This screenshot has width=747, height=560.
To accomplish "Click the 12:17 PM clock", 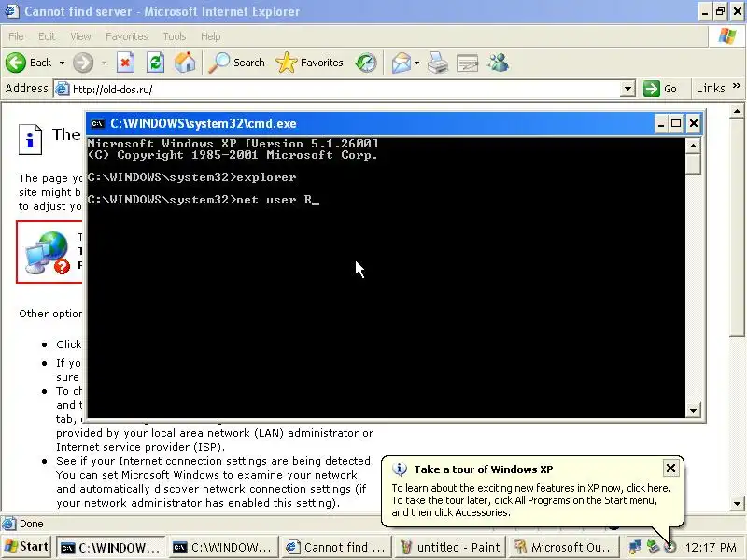I will [x=711, y=547].
